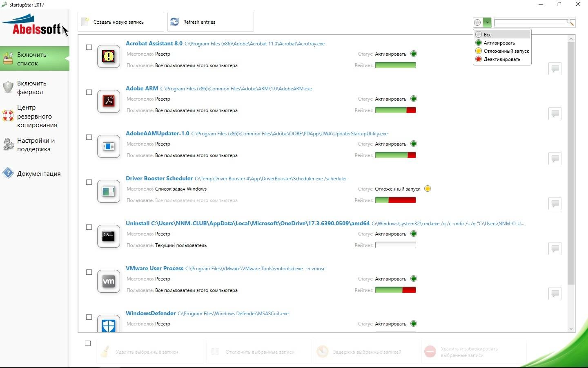Viewport: 588px width, 368px height.
Task: Click 'Задержка выбранных записей' button
Action: pos(367,352)
